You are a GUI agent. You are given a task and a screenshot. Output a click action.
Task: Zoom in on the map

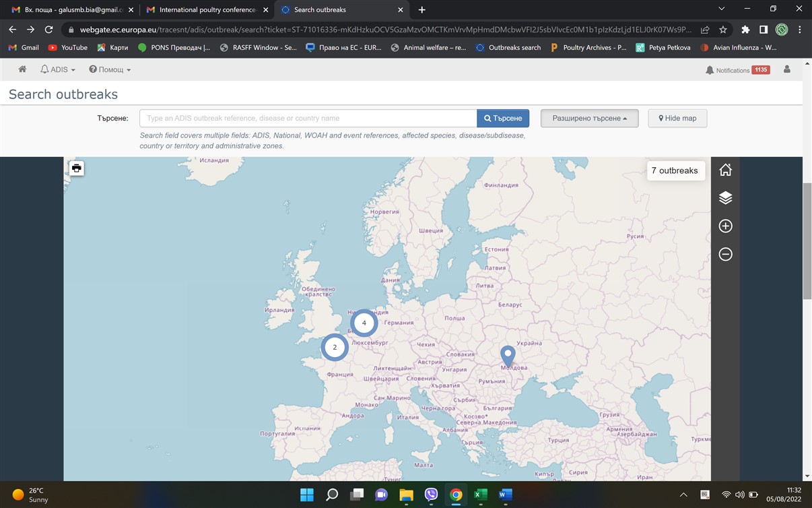coord(725,226)
